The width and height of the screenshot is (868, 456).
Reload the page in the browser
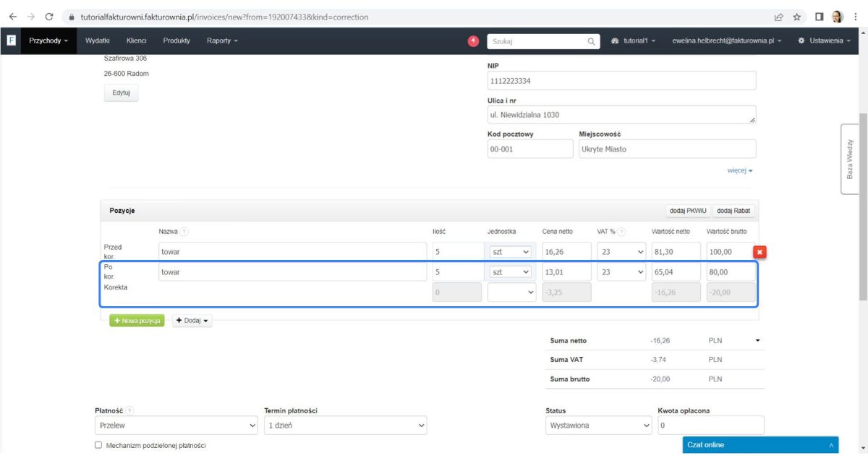pos(49,16)
